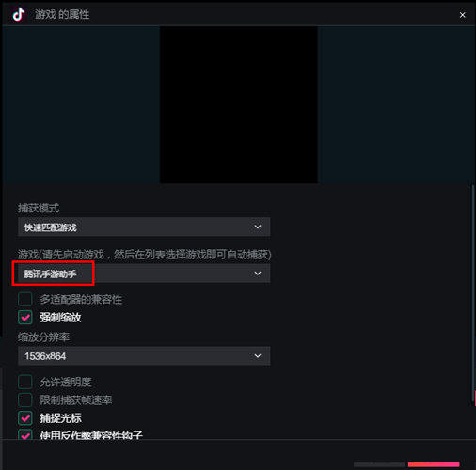Click chevron arrow of 快速匹配游戏 selector
The height and width of the screenshot is (470, 476).
tap(258, 227)
